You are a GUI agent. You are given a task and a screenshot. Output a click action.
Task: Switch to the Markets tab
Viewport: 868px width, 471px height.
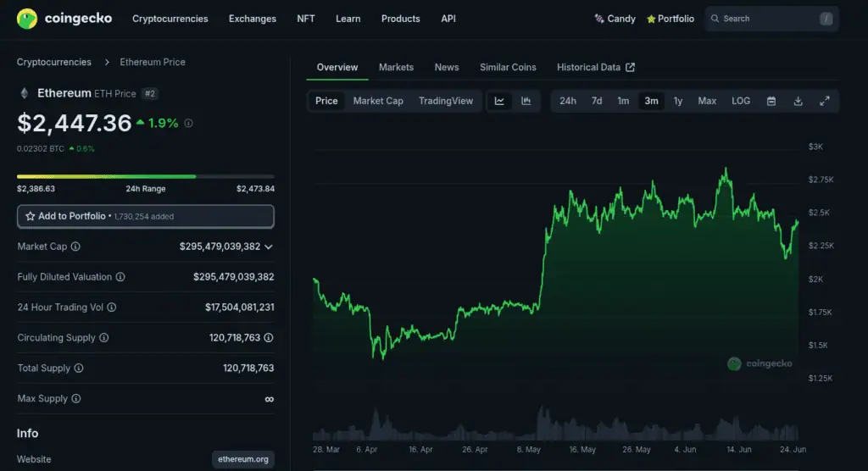coord(397,67)
